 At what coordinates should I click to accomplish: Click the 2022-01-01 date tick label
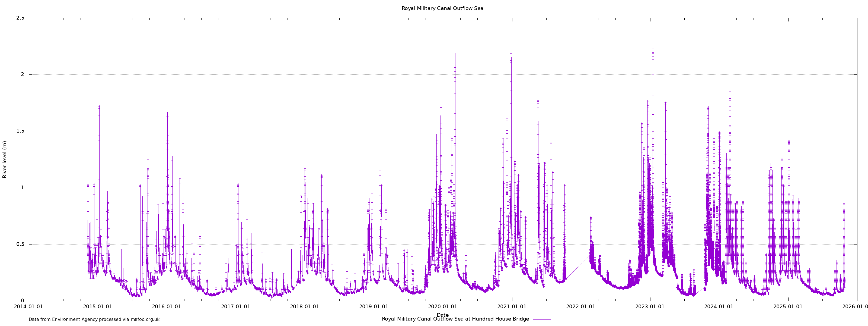click(x=581, y=307)
